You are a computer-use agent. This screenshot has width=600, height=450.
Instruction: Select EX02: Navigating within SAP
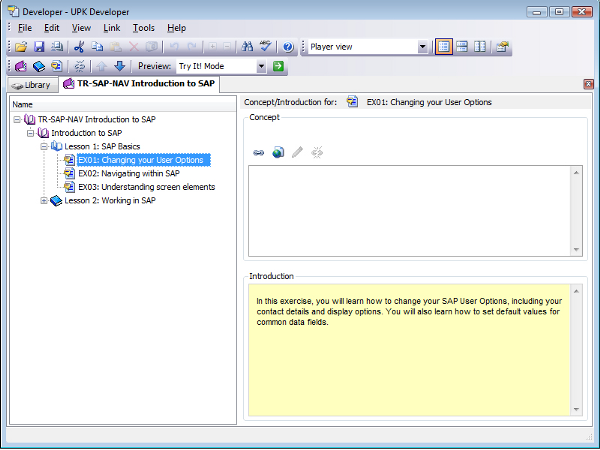point(129,174)
